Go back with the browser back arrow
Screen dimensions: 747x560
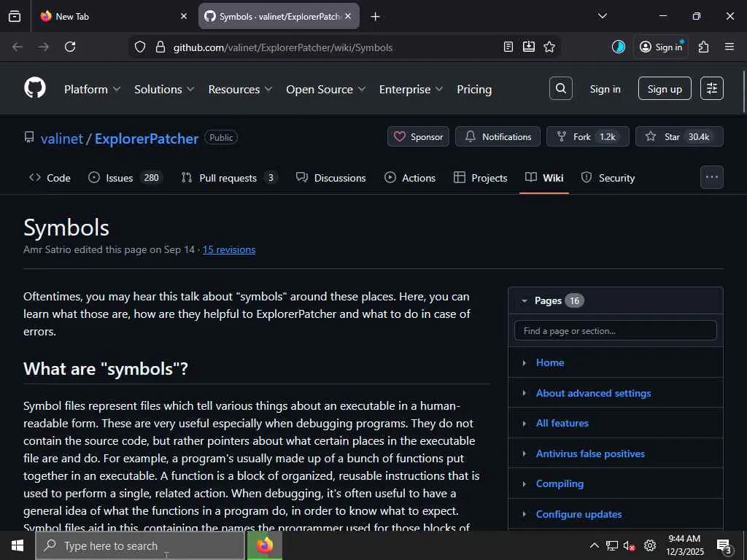click(18, 47)
